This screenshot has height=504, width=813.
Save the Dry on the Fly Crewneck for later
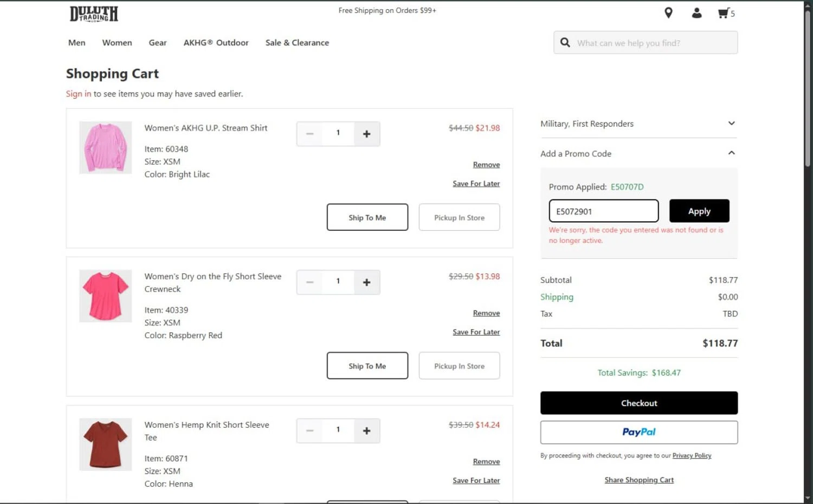click(x=476, y=332)
